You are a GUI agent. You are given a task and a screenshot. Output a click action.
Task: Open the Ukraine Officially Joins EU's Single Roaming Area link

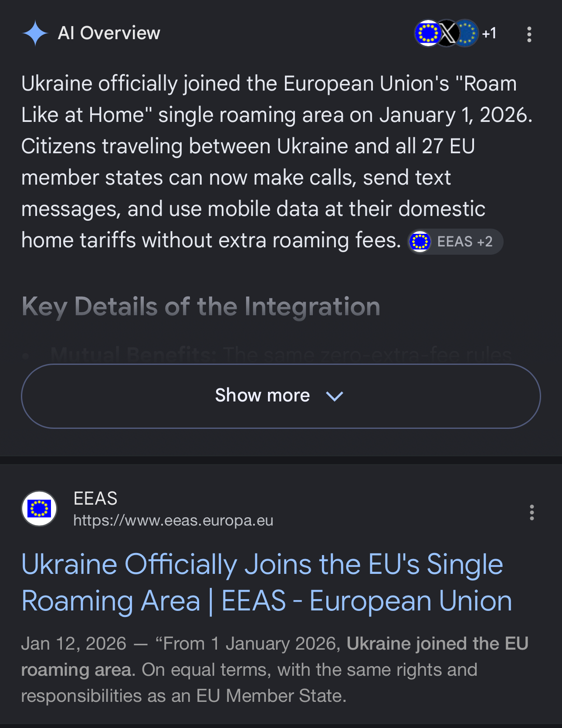point(267,583)
